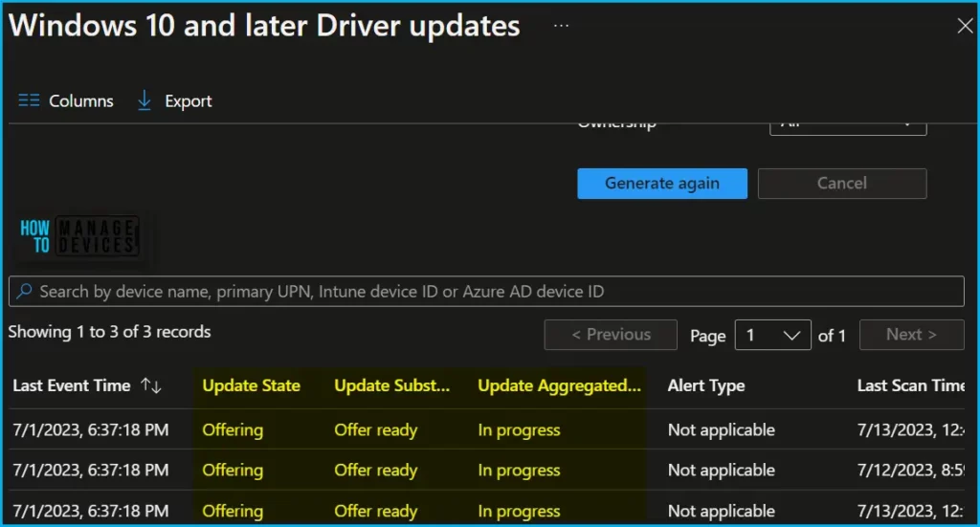
Task: Select the first row's event time cell
Action: (x=91, y=429)
